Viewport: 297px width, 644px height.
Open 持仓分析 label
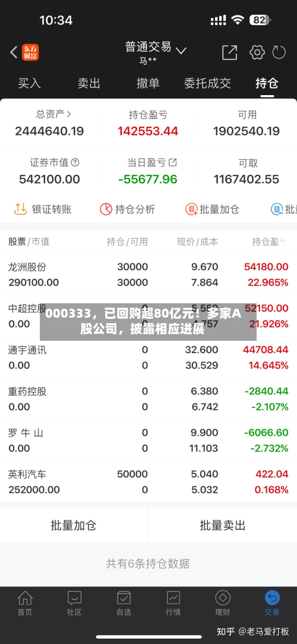tap(135, 209)
